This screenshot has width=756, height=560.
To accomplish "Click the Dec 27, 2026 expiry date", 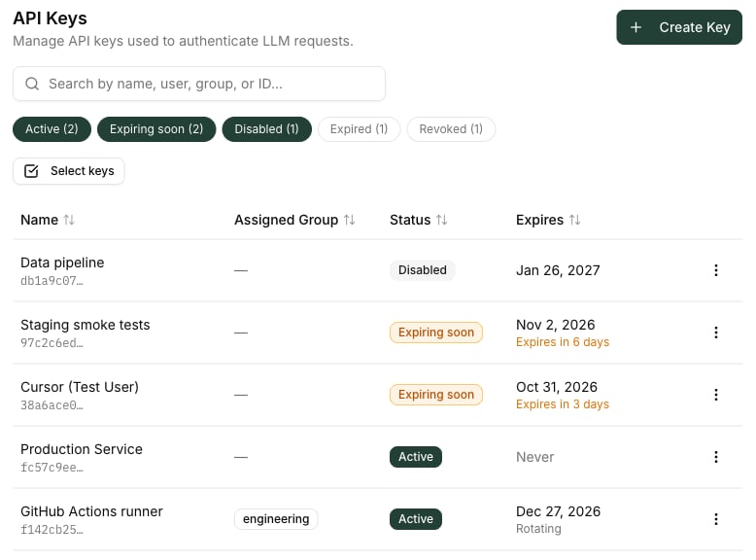I will [559, 511].
